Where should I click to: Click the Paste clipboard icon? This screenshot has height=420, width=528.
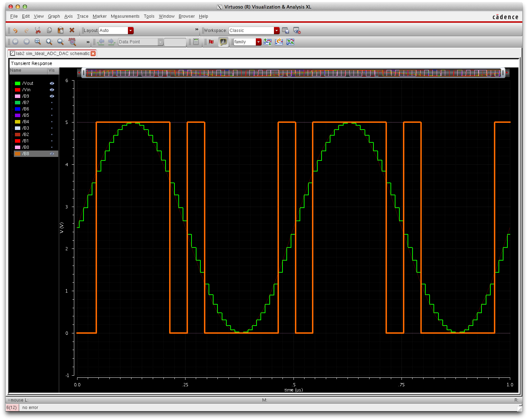pos(60,31)
